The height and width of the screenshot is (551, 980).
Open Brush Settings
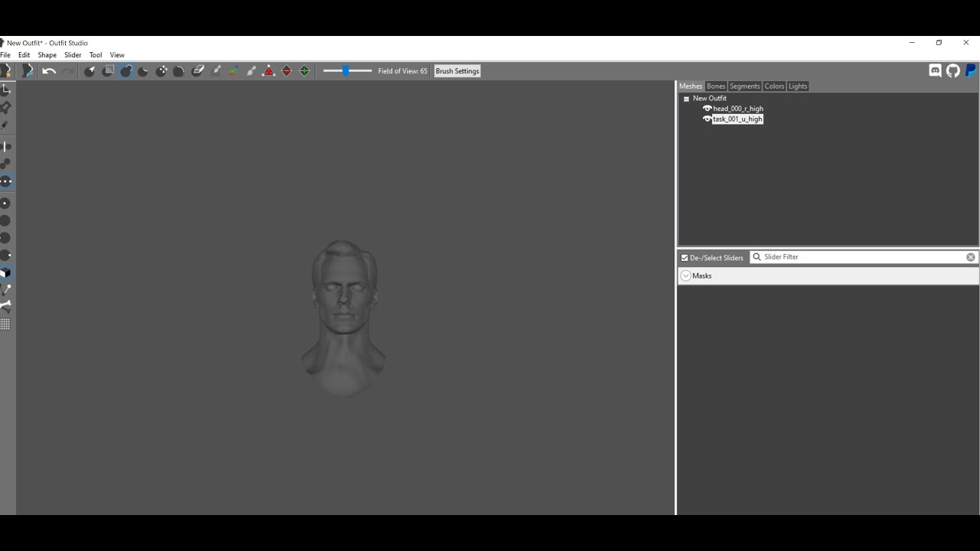tap(457, 71)
